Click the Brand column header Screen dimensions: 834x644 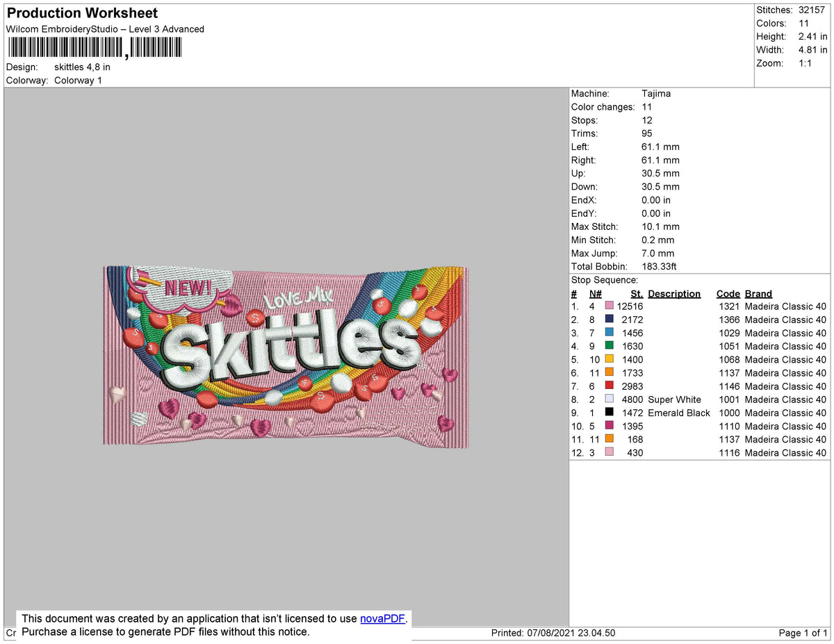point(758,293)
